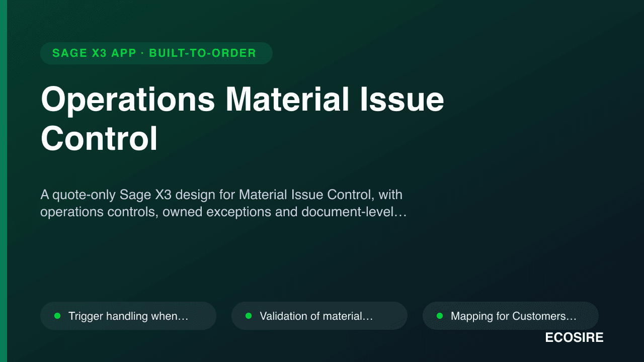Viewport: 644px width, 362px height.
Task: Click the quote-only Sage X3 design description
Action: (x=223, y=203)
